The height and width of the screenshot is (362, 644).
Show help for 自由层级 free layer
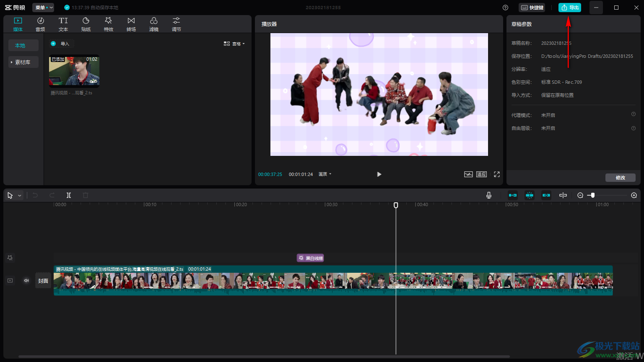tap(634, 128)
